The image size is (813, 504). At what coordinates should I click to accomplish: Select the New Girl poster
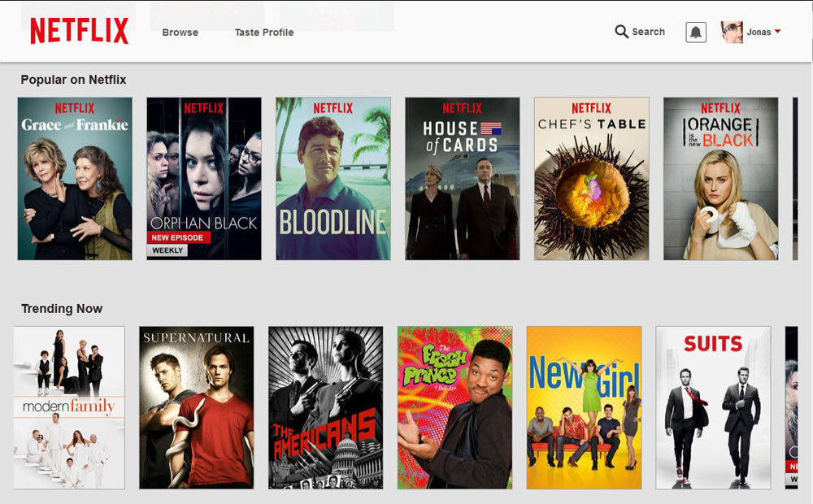click(584, 407)
